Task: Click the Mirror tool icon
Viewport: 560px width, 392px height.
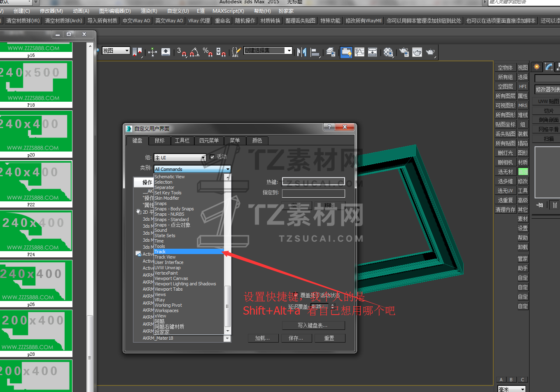Action: click(302, 52)
